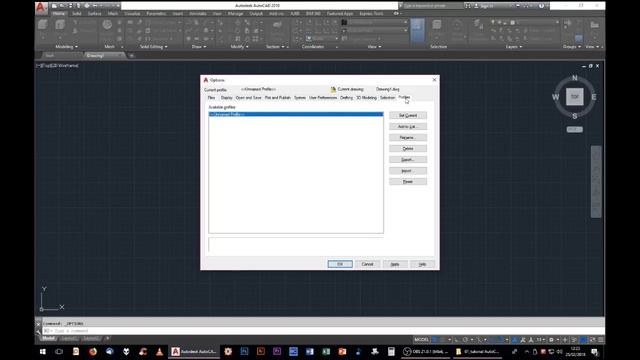
Task: Open Layer Properties in the Layers panel
Action: click(477, 24)
